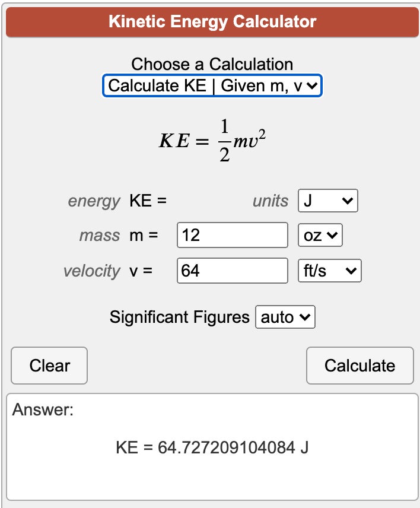Click the KE = text beside energy
This screenshot has height=508, width=420.
pos(148,201)
